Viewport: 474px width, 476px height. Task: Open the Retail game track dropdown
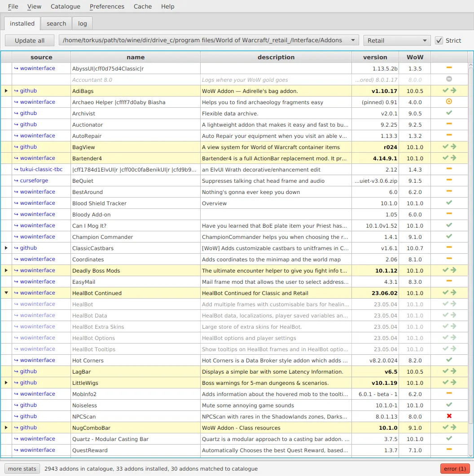[x=397, y=40]
